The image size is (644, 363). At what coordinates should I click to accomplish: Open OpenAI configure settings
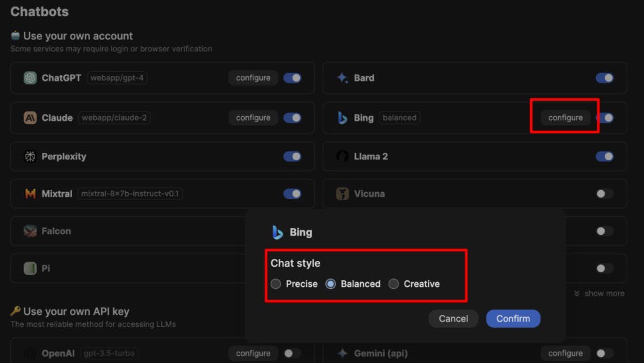tap(253, 353)
